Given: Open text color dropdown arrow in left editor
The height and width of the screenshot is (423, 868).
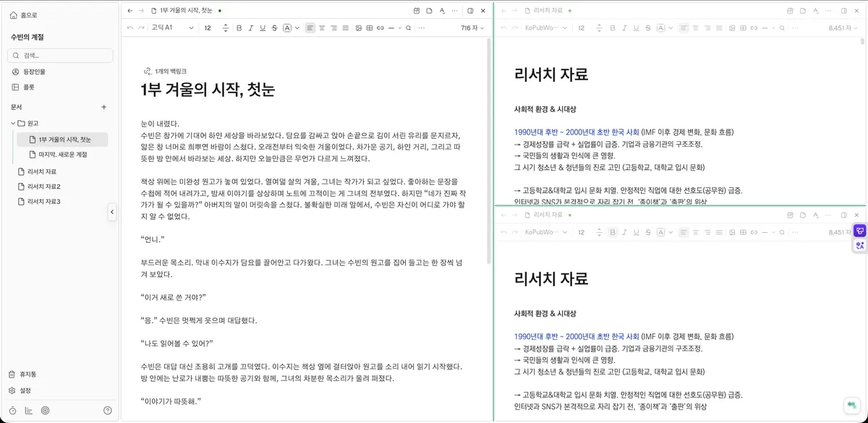Looking at the screenshot, I should [x=296, y=28].
